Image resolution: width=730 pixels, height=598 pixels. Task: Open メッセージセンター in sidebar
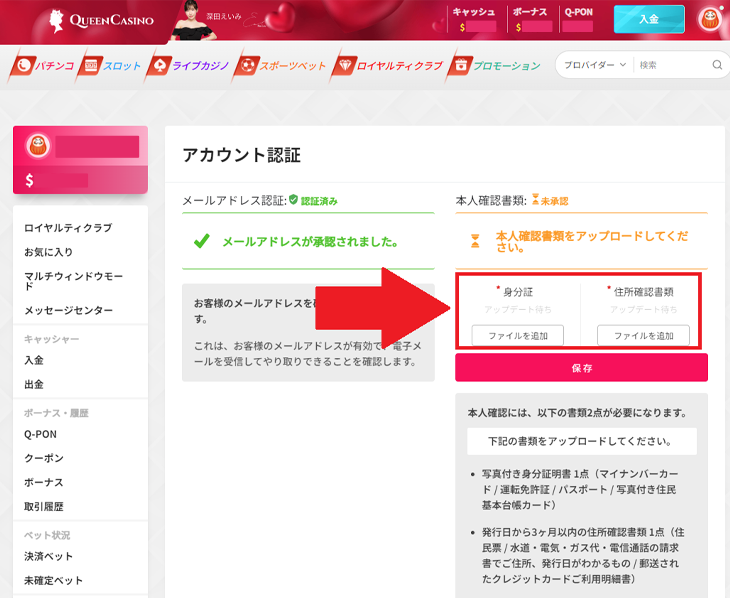[x=69, y=310]
